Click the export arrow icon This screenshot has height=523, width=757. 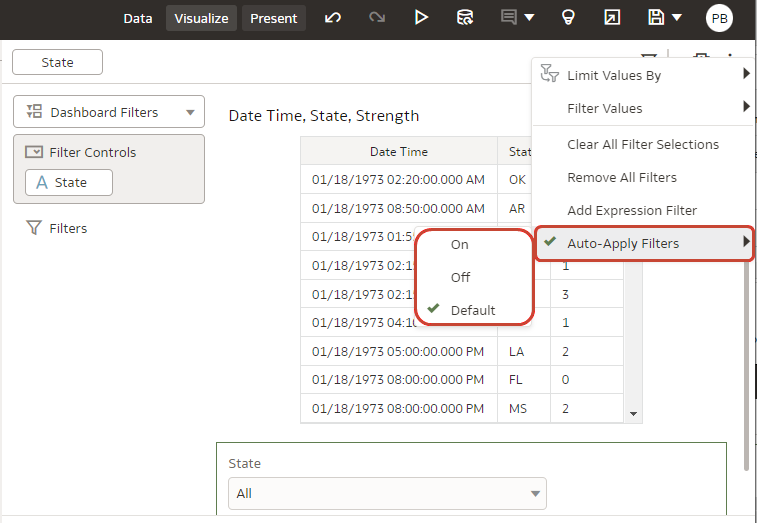click(x=612, y=18)
